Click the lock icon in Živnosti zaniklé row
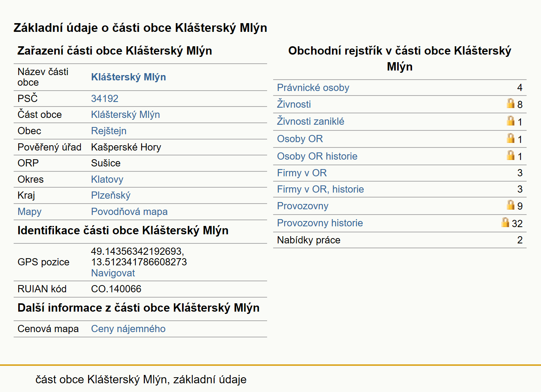 pos(511,121)
